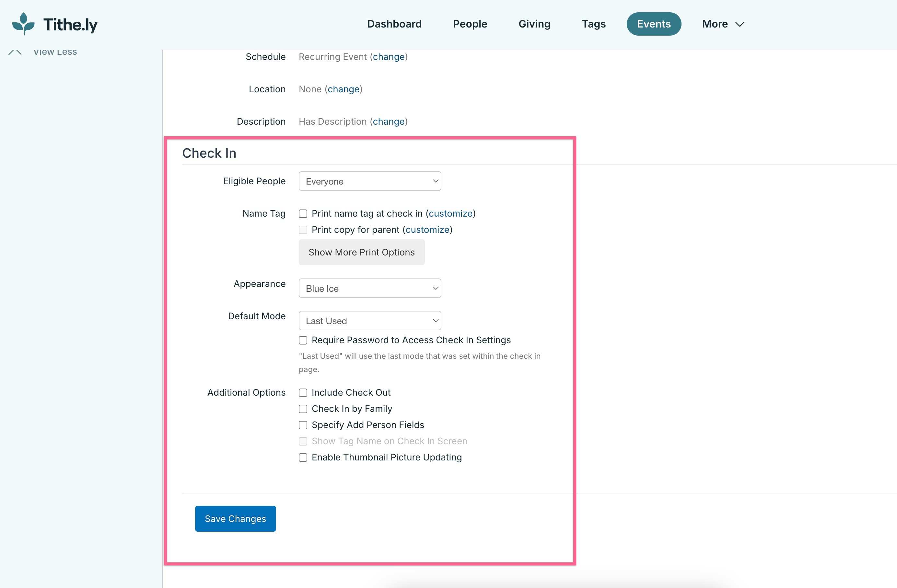This screenshot has height=588, width=897.
Task: Change the event Description
Action: (389, 121)
